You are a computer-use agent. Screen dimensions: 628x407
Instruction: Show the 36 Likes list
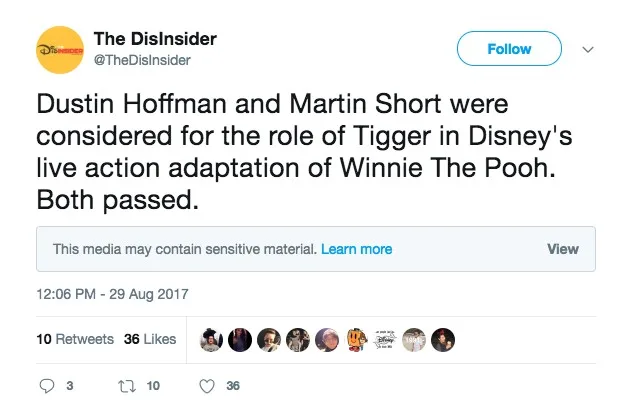tap(150, 339)
